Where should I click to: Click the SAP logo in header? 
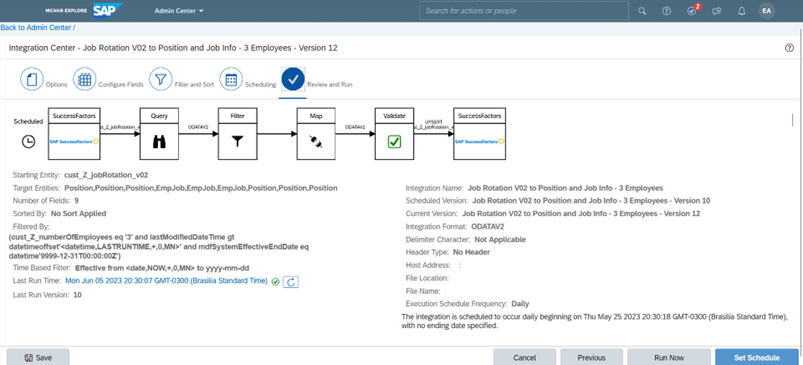tap(108, 10)
